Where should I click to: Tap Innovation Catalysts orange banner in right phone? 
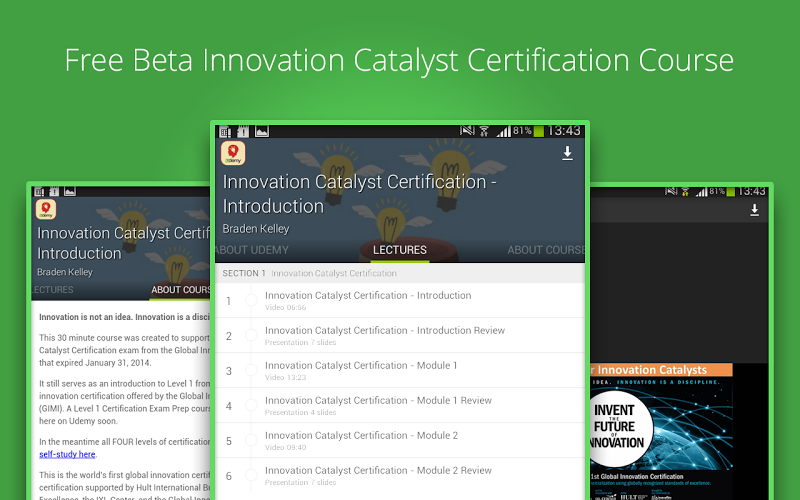(x=661, y=370)
